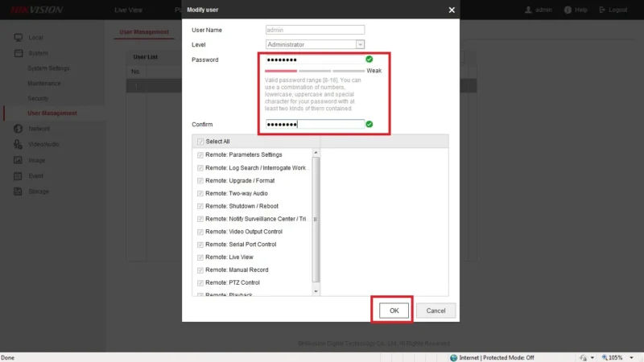
Task: Click the Weak password strength bar
Action: pos(280,71)
